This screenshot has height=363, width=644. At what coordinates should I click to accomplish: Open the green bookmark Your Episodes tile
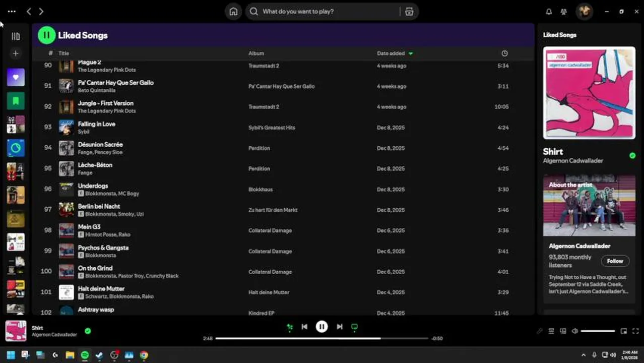[16, 101]
